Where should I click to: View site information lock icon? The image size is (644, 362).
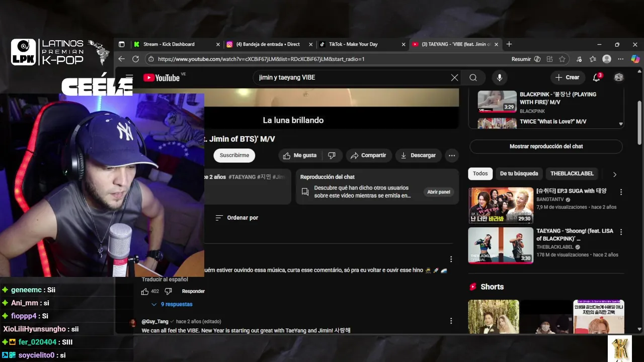pos(151,59)
